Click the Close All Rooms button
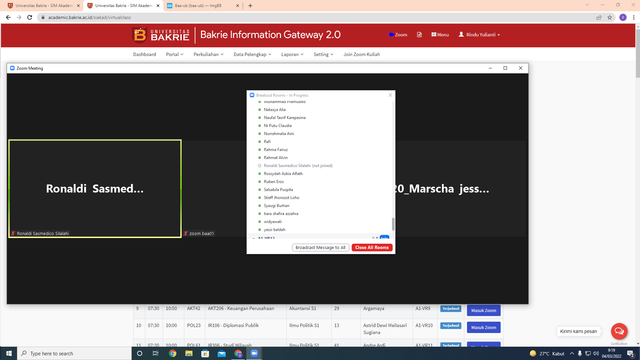 (x=372, y=247)
